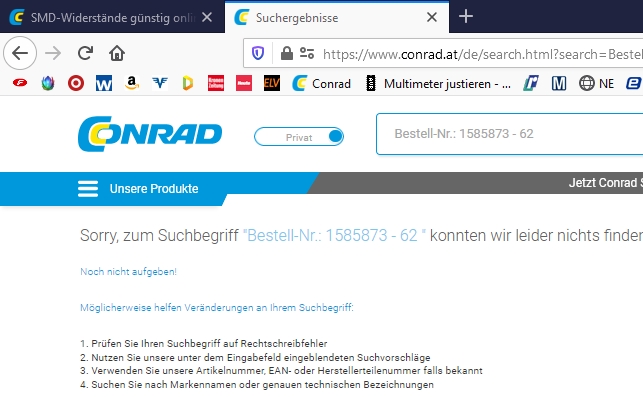Open site permissions icon in address bar
Screen dimensions: 643x397
tap(307, 53)
